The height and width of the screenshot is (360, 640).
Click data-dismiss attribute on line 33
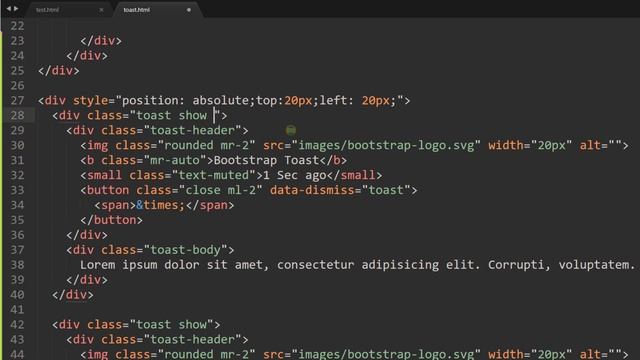312,190
